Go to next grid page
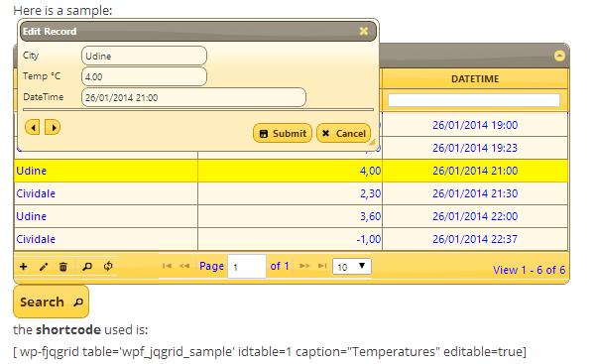The width and height of the screenshot is (595, 364). click(x=304, y=266)
